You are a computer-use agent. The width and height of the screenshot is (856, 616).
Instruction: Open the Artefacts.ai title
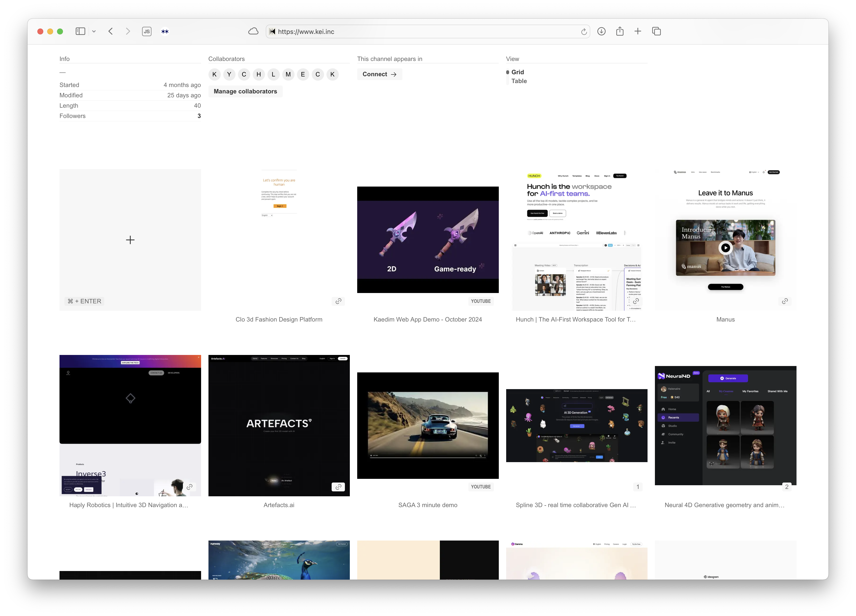tap(279, 505)
